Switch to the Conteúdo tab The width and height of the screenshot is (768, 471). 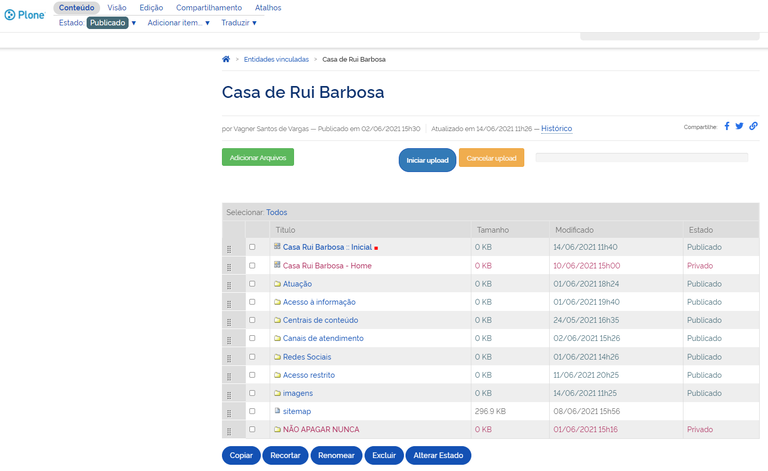click(76, 8)
